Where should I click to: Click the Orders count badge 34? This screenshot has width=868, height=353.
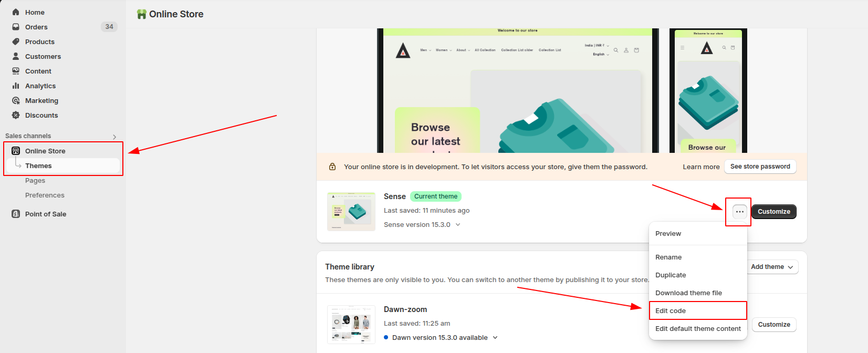coord(109,27)
